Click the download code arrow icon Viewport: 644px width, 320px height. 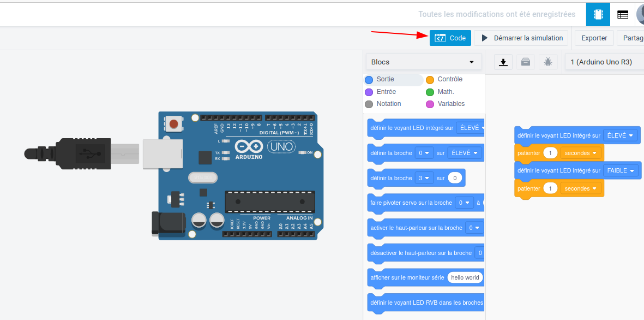503,62
